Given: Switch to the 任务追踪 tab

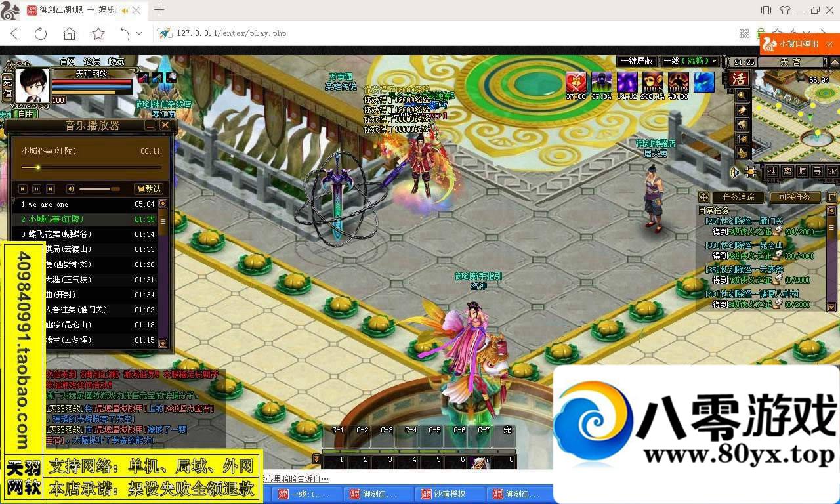Looking at the screenshot, I should 738,197.
